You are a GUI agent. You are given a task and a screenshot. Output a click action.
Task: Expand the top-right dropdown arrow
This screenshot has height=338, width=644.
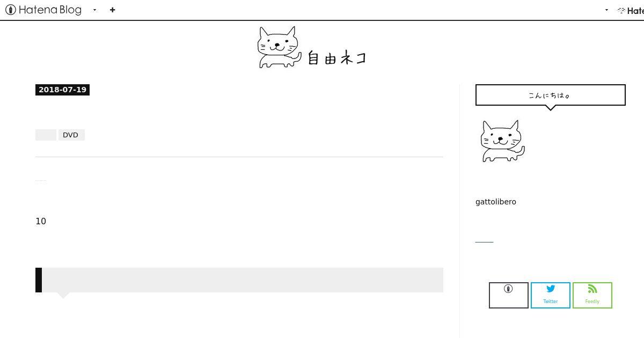606,10
